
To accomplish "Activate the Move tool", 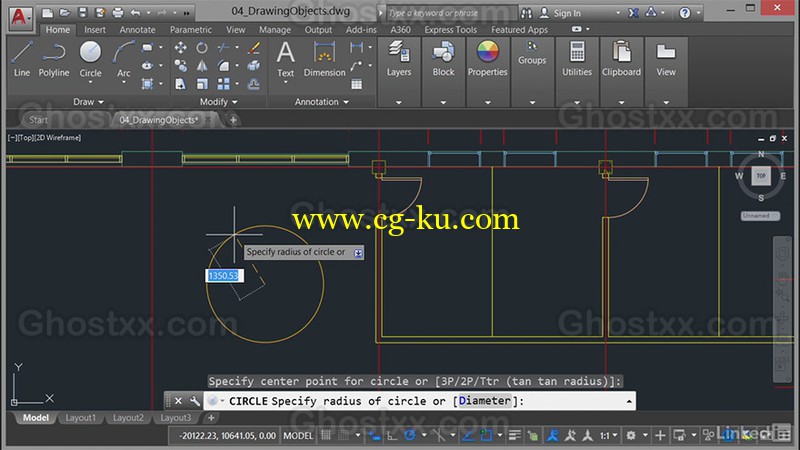I will [x=181, y=47].
